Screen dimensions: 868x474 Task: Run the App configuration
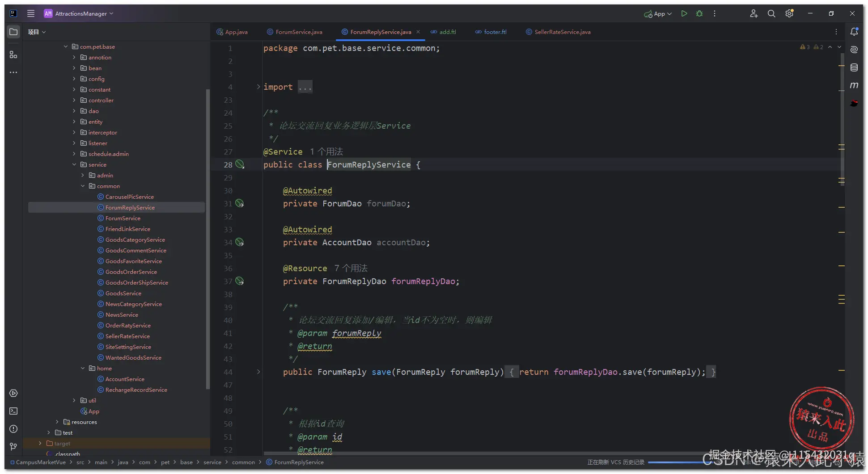coord(684,14)
